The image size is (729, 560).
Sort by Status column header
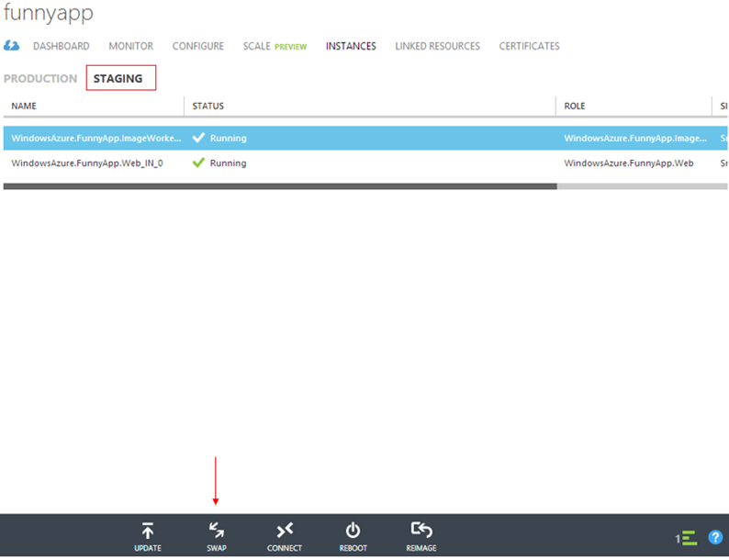[207, 106]
